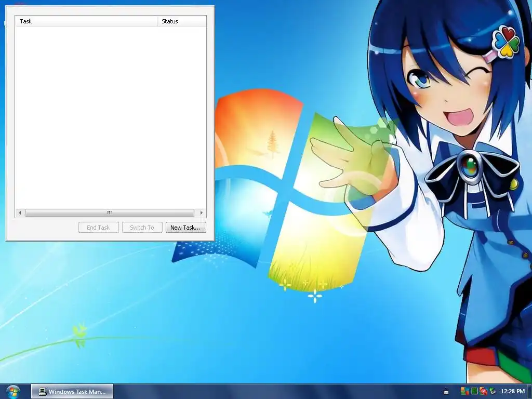Select the Windows Task Manager taskbar button

click(72, 392)
